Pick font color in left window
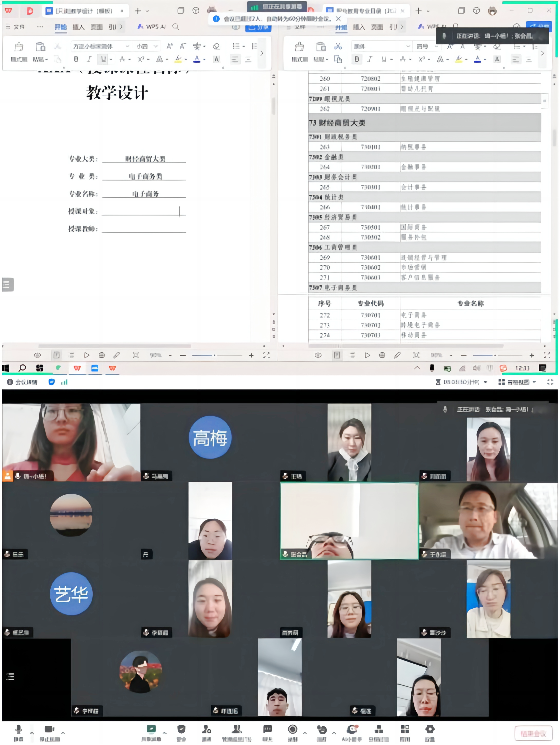Viewport: 560px width, 745px height. pyautogui.click(x=197, y=60)
